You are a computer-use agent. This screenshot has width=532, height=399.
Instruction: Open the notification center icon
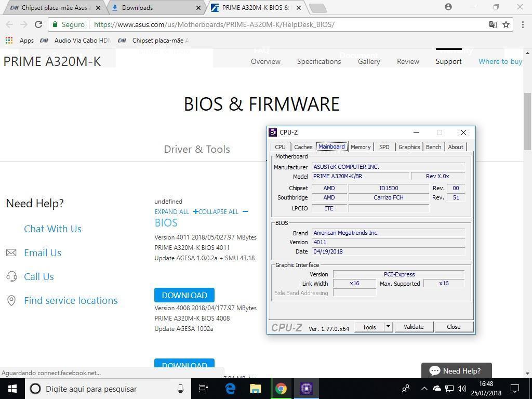point(515,389)
